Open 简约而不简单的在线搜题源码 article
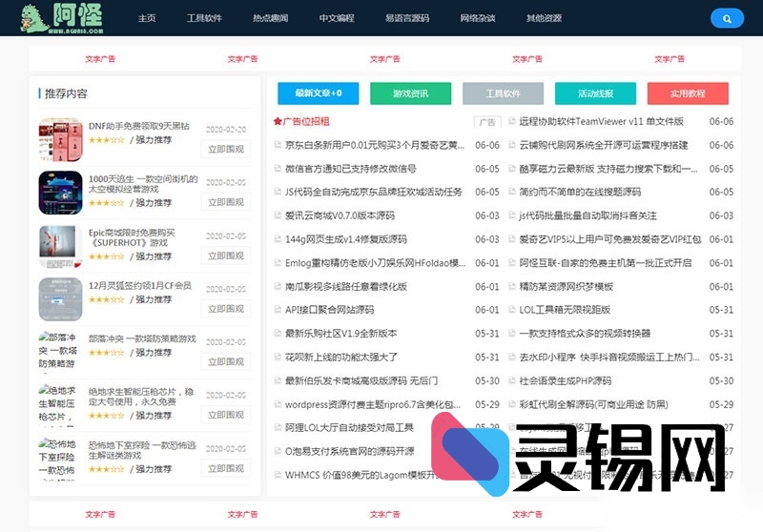Viewport: 763px width, 532px height. click(x=580, y=192)
